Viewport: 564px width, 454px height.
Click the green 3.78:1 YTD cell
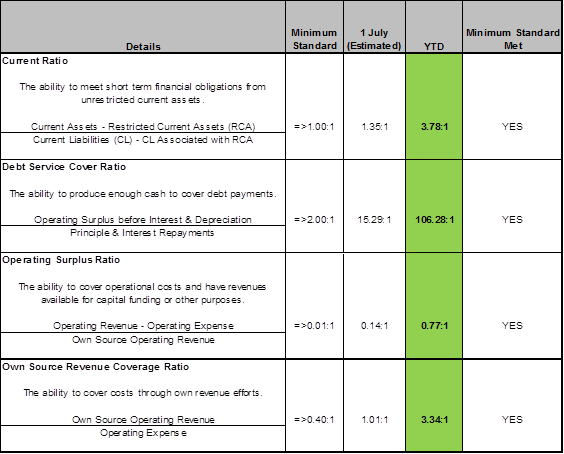point(434,106)
